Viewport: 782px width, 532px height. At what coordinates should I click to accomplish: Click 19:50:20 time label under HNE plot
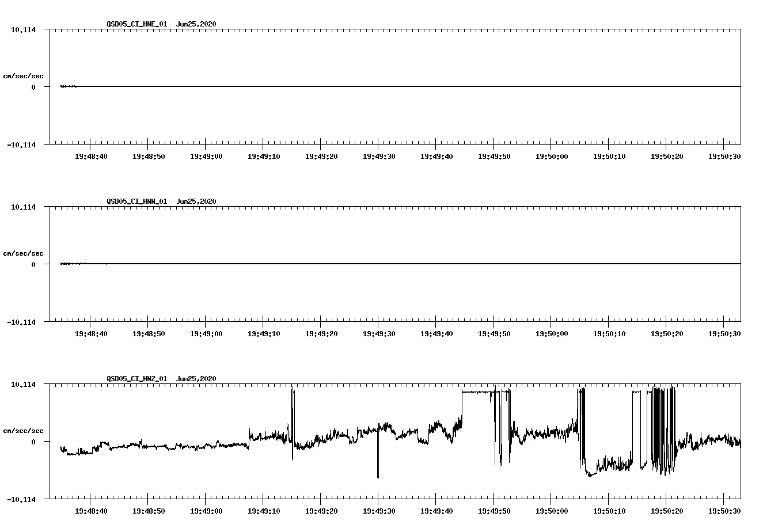click(x=667, y=156)
